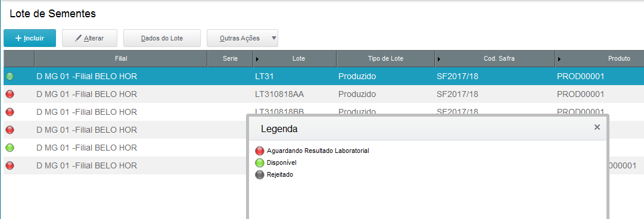The image size is (644, 219).
Task: Click the Serie column header
Action: 231,59
